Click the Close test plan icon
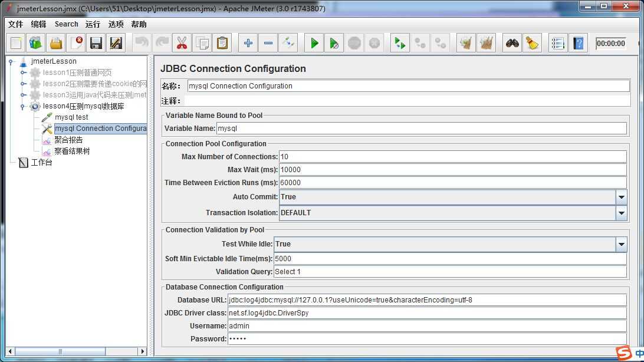The width and height of the screenshot is (644, 362). [x=76, y=43]
